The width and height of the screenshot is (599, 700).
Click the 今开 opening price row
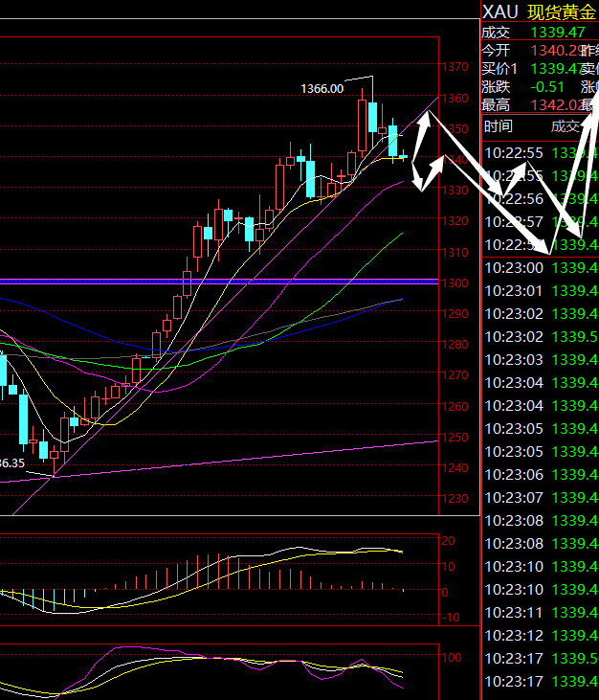(x=536, y=50)
